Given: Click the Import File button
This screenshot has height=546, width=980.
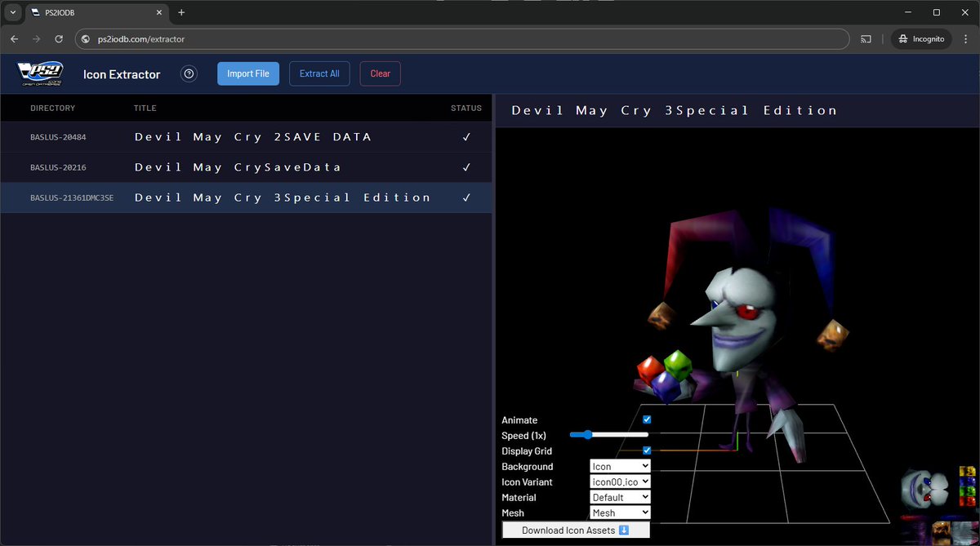Looking at the screenshot, I should (x=247, y=73).
